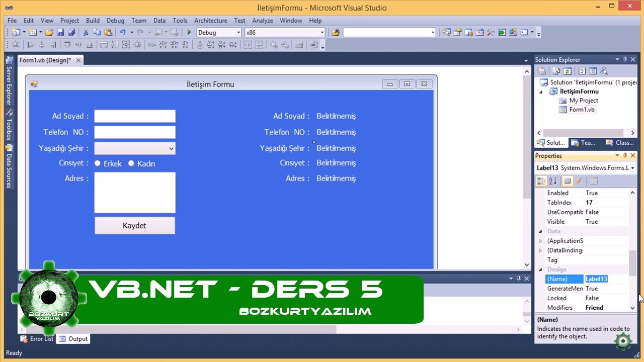Image resolution: width=644 pixels, height=362 pixels.
Task: Click the Telefon NO text box
Action: 135,132
